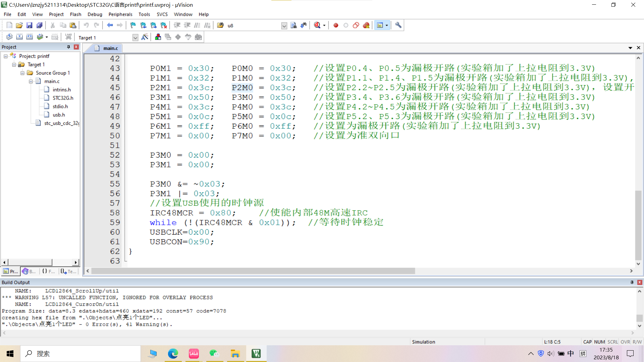Image resolution: width=644 pixels, height=362 pixels.
Task: Kill all breakpoints icon
Action: point(366,25)
